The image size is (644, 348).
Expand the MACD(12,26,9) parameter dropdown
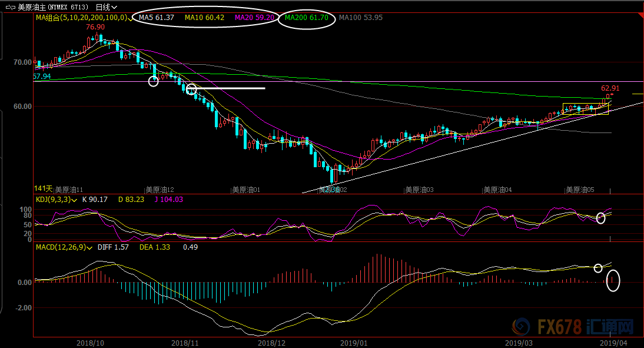(89, 248)
